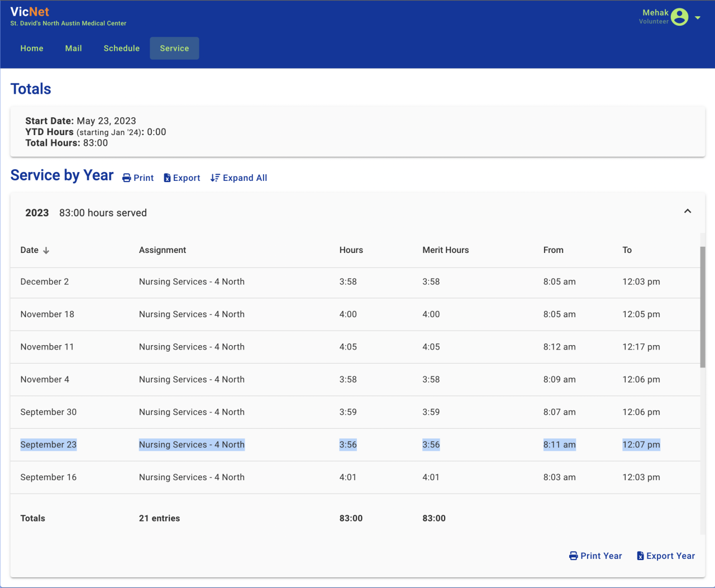Go to the Home tab
The width and height of the screenshot is (715, 588).
click(x=32, y=49)
